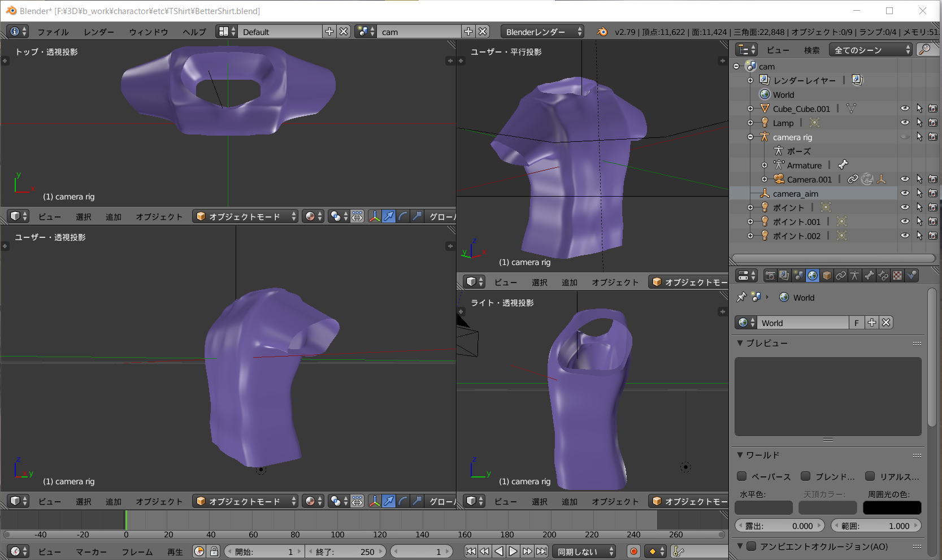Click the F fake-user button beside World
The height and width of the screenshot is (560, 942).
coord(857,323)
